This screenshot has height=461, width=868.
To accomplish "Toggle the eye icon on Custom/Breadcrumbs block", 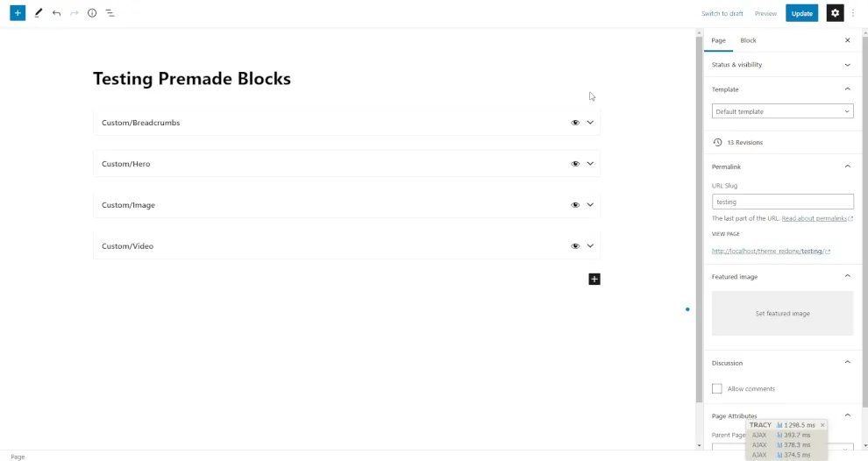I will point(575,123).
